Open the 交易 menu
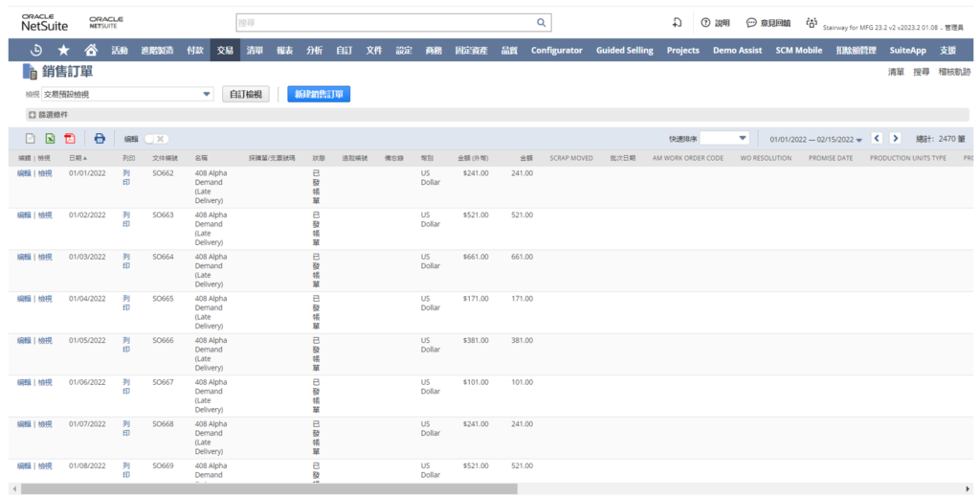 [x=225, y=50]
